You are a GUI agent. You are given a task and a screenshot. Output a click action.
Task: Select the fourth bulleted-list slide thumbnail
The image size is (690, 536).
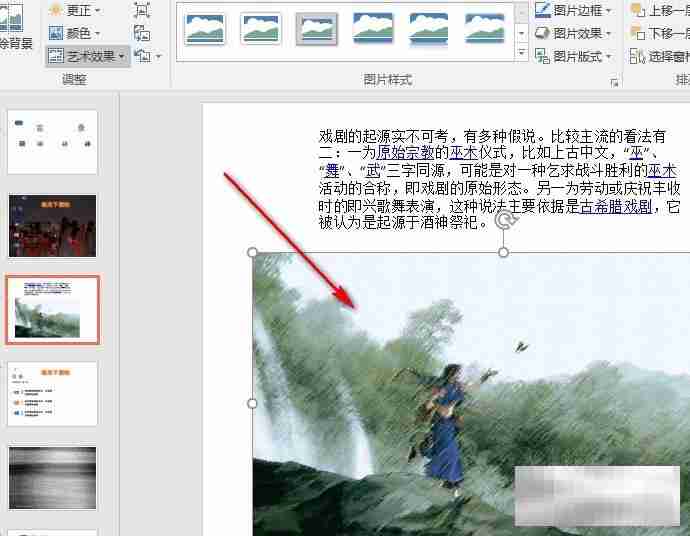point(52,394)
